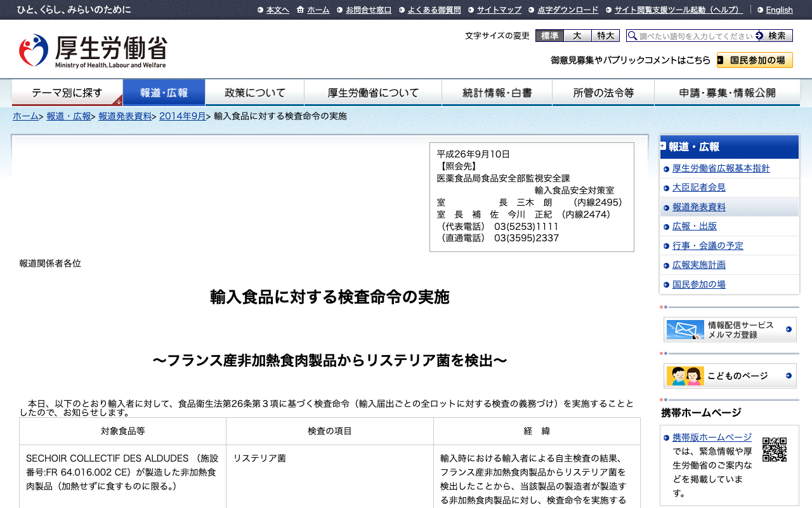Select 政策について navigation tab
This screenshot has width=812, height=508.
click(x=255, y=93)
